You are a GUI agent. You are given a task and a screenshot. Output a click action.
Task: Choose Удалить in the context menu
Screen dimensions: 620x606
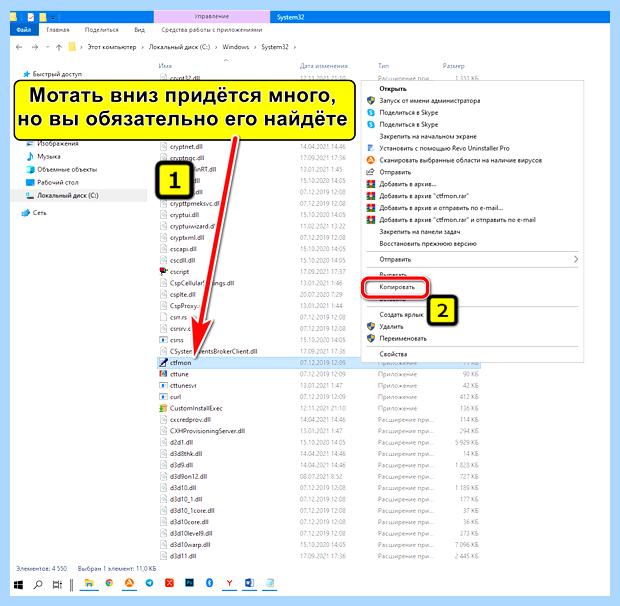[391, 327]
